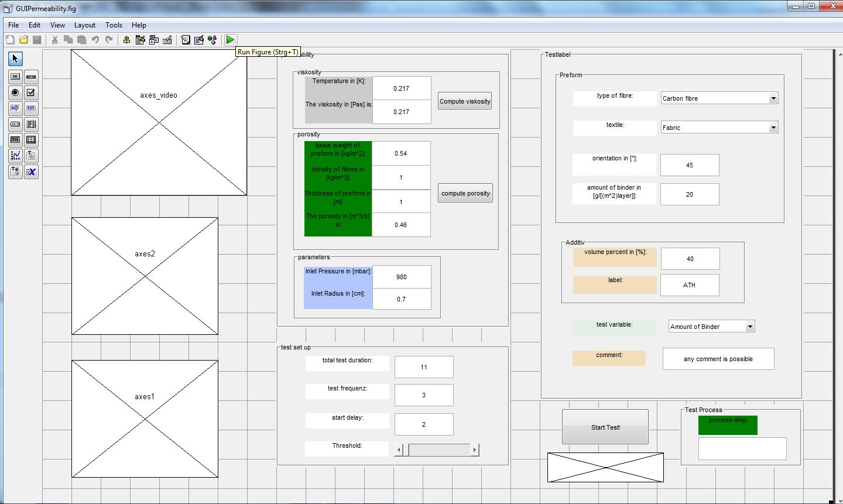Open the Property Inspector
Image resolution: width=843 pixels, height=504 pixels.
199,40
